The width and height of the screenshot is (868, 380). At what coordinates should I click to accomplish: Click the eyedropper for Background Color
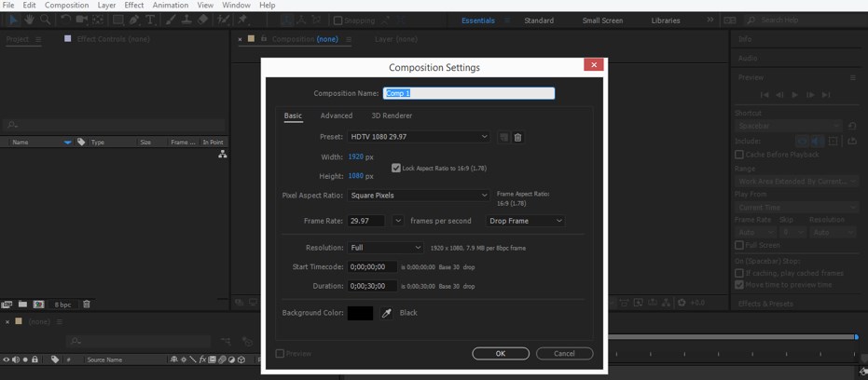tap(386, 313)
